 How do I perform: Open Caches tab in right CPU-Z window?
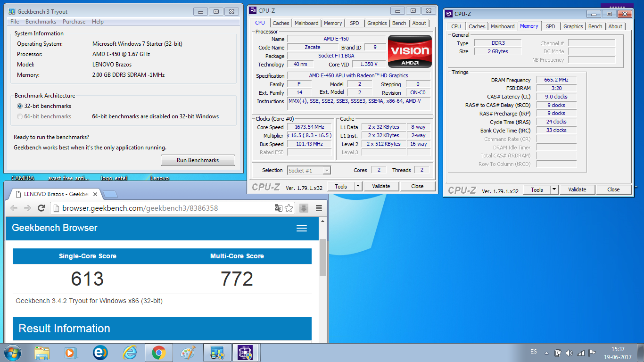477,26
